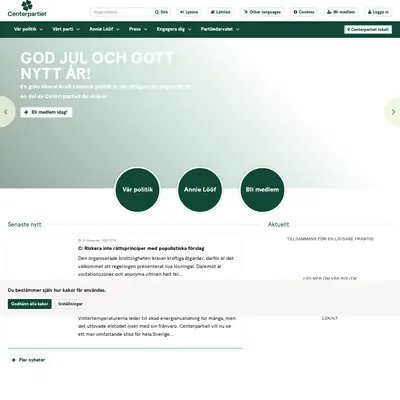Click the Senaste nytt heading
This screenshot has height=400, width=400.
coord(25,225)
